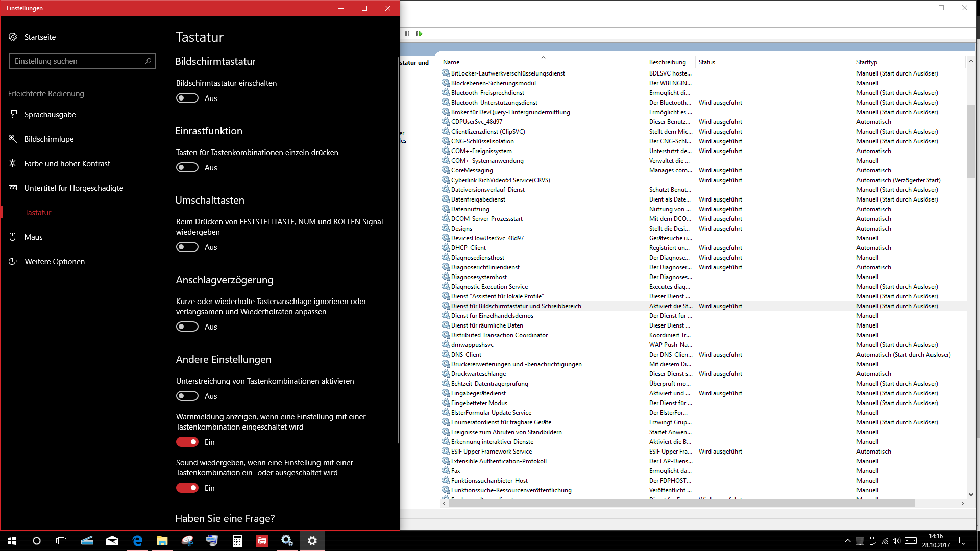Screen dimensions: 980x551
Task: Select the DHCP-Client service
Action: click(x=703, y=247)
